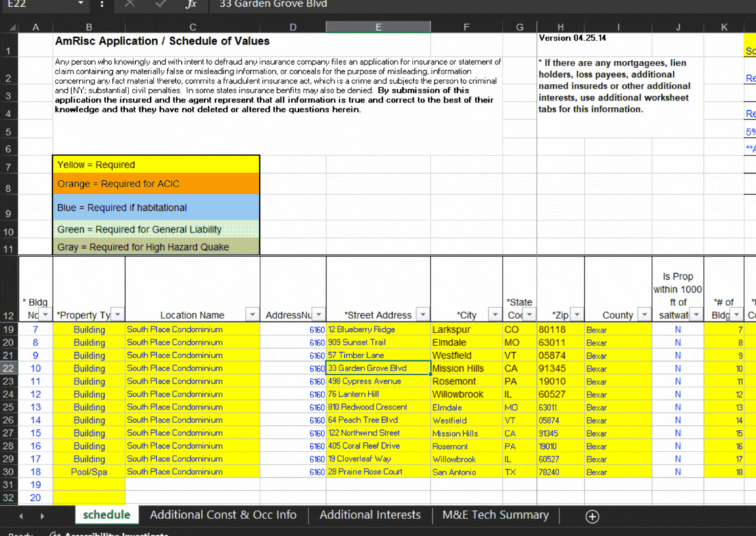
Task: Click the TX state code cell
Action: click(x=519, y=472)
